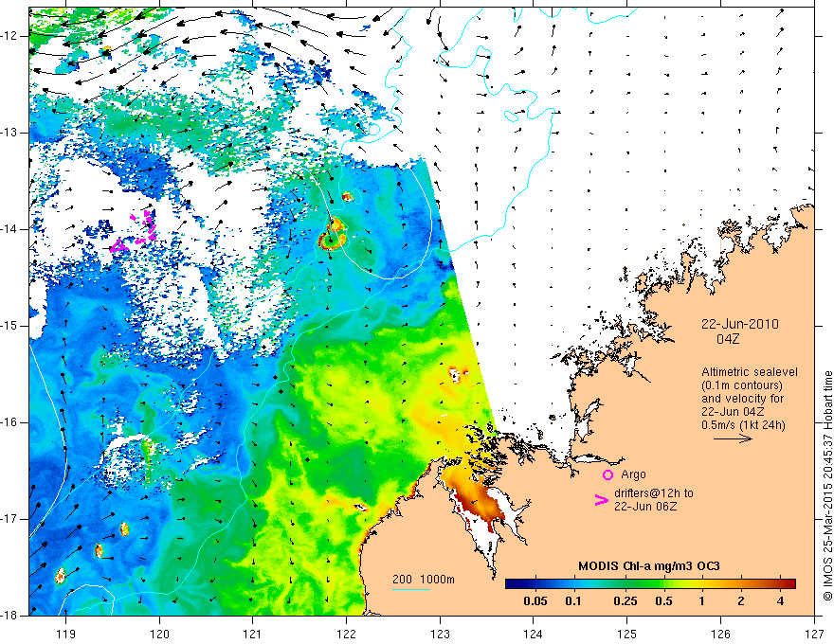Click longitude axis label '123'
The height and width of the screenshot is (644, 834).
point(440,634)
